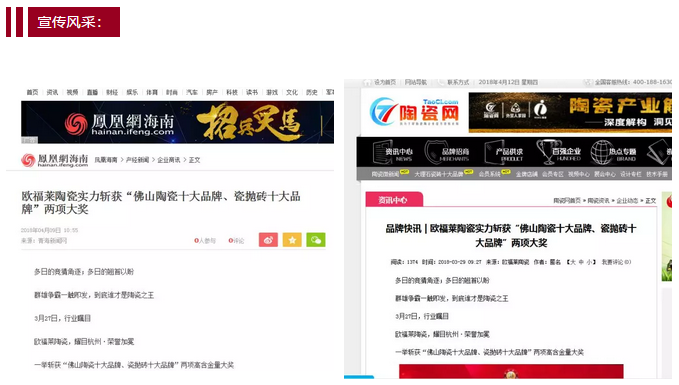Open 游戏 in ifeng top navigation

click(272, 92)
